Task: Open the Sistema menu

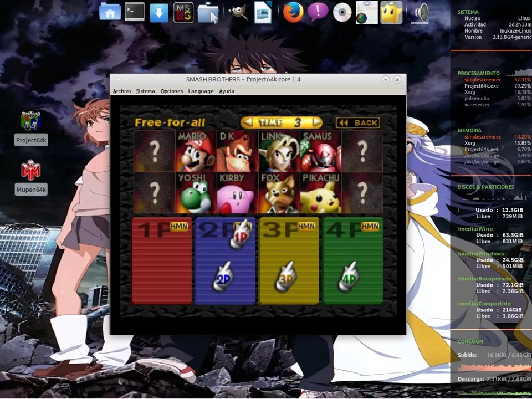Action: tap(145, 91)
